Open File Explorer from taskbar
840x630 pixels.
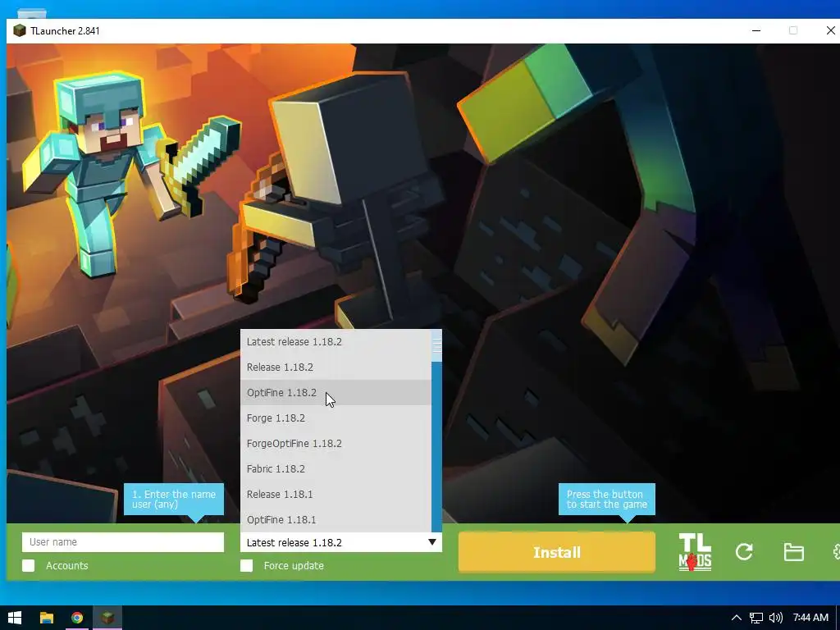(x=47, y=618)
